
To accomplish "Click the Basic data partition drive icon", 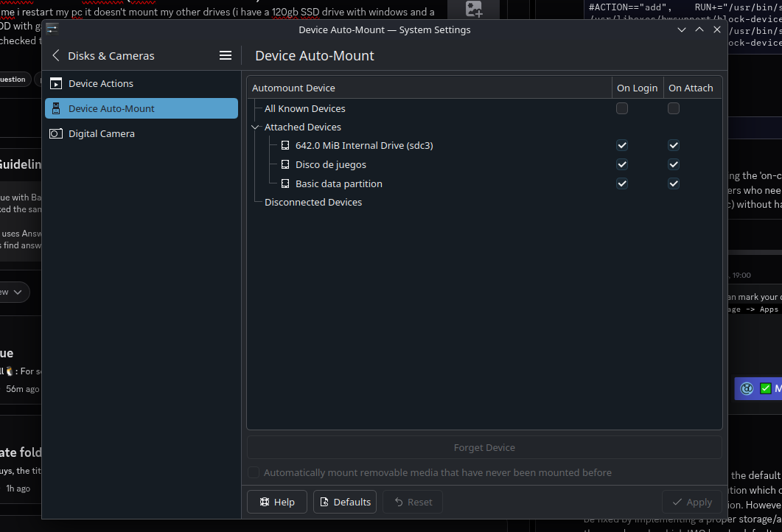I will 285,183.
